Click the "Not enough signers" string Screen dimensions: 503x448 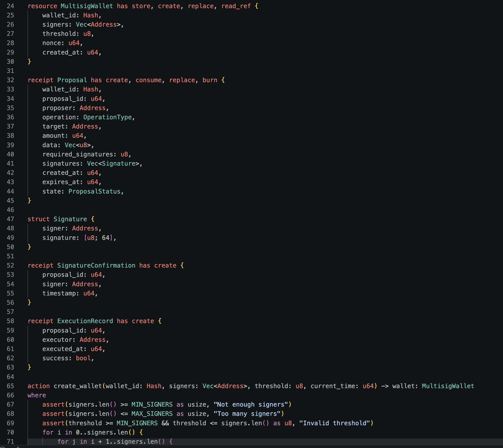click(251, 404)
